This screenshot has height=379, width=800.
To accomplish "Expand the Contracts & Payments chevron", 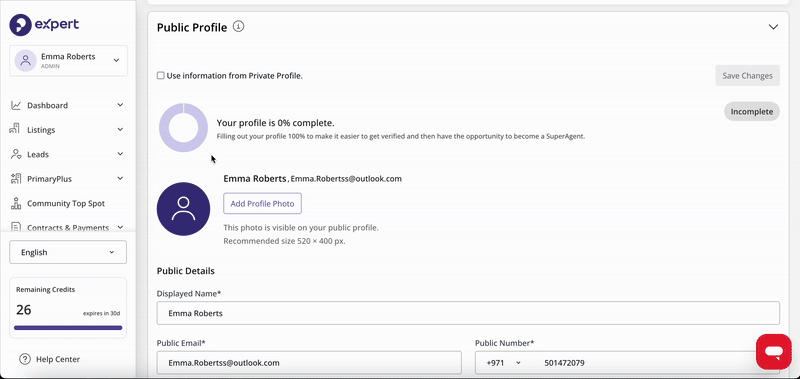I will coord(120,228).
